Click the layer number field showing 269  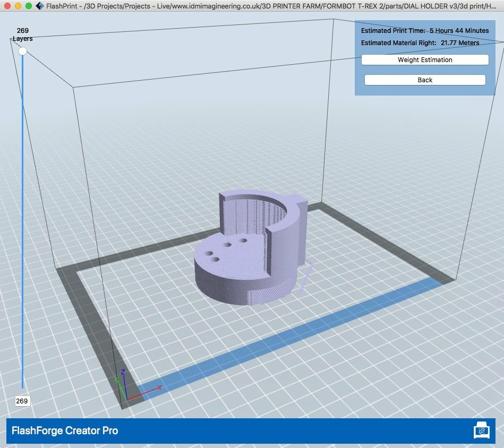(x=22, y=401)
